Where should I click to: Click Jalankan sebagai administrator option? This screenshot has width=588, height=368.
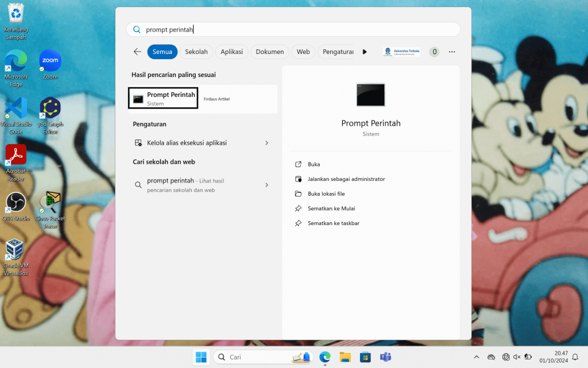pyautogui.click(x=346, y=179)
